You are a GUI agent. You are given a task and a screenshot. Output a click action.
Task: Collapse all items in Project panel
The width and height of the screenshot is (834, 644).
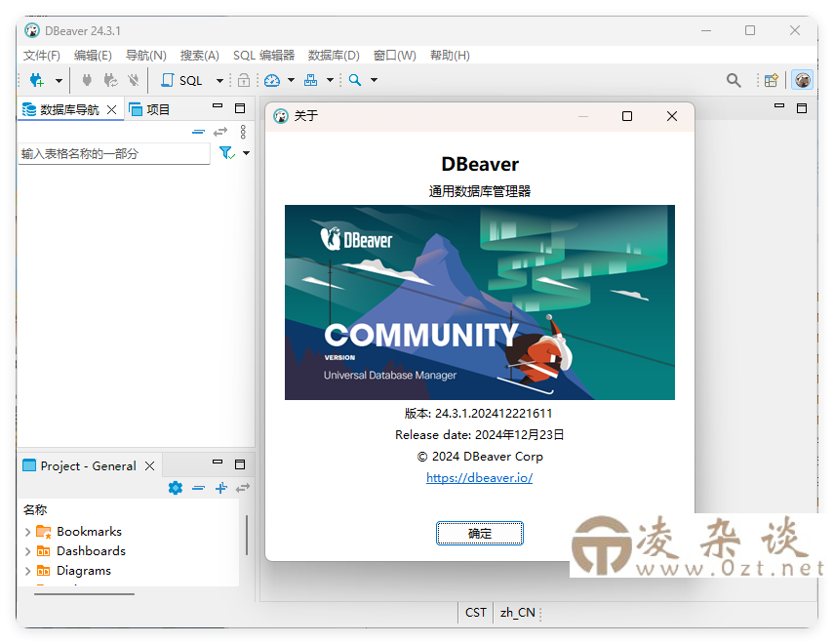[x=198, y=488]
